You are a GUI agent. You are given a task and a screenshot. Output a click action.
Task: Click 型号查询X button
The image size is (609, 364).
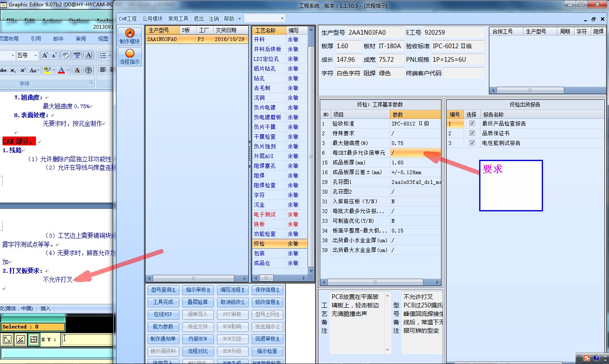click(163, 290)
